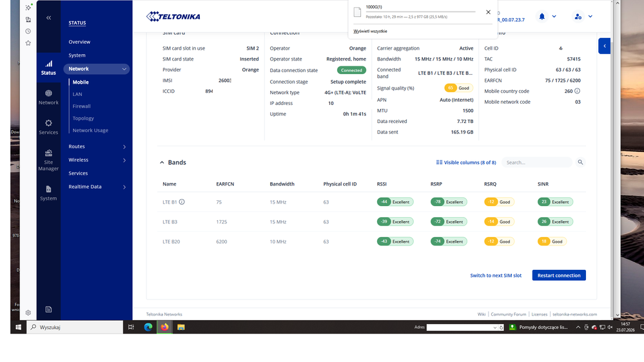Select LAN under Network
The image size is (644, 362).
click(77, 94)
